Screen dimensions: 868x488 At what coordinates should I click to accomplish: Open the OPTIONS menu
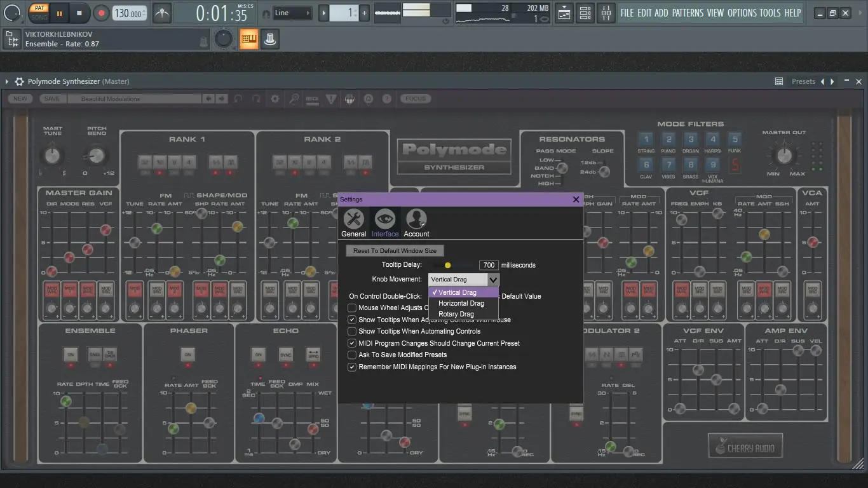pos(742,13)
